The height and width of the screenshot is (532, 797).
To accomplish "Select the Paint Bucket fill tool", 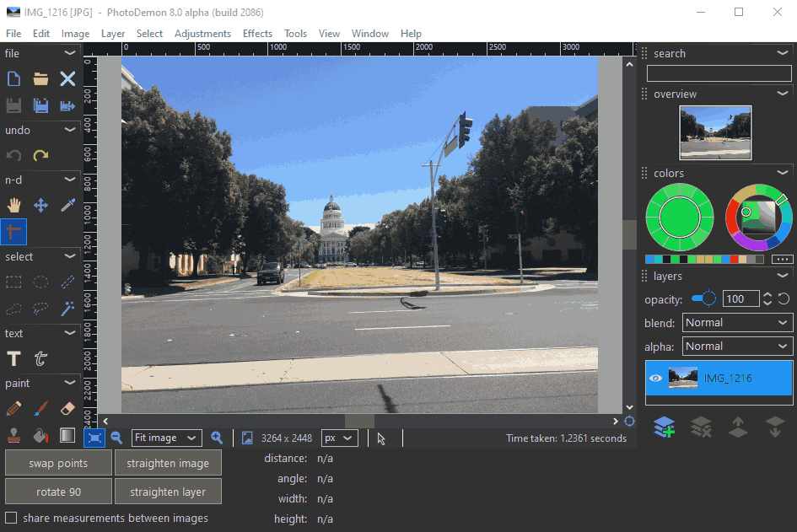I will pos(40,436).
